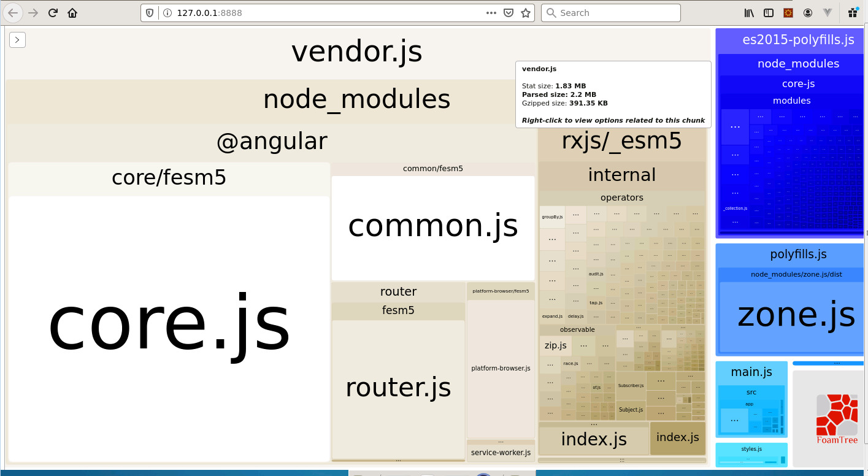Screen dimensions: 868x476
Task: Open the Library bookmarks icon
Action: pyautogui.click(x=749, y=13)
